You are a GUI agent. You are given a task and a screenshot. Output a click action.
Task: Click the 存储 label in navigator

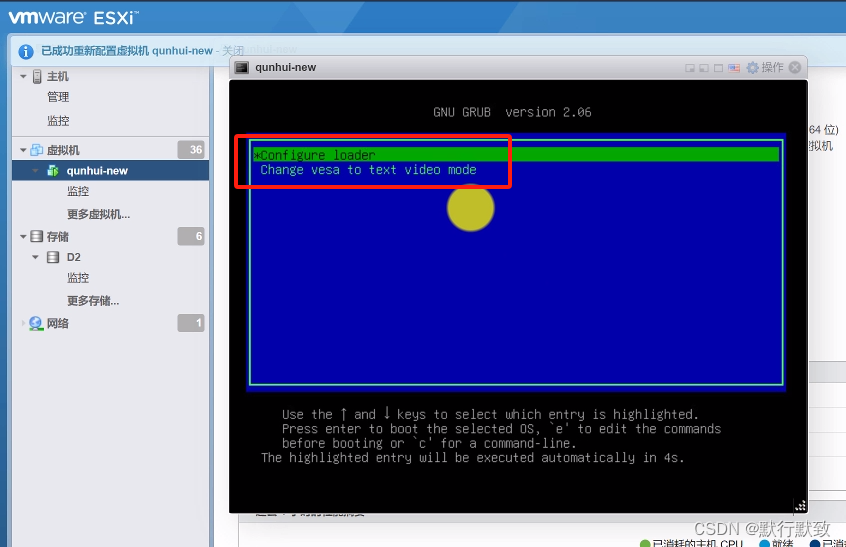point(58,236)
